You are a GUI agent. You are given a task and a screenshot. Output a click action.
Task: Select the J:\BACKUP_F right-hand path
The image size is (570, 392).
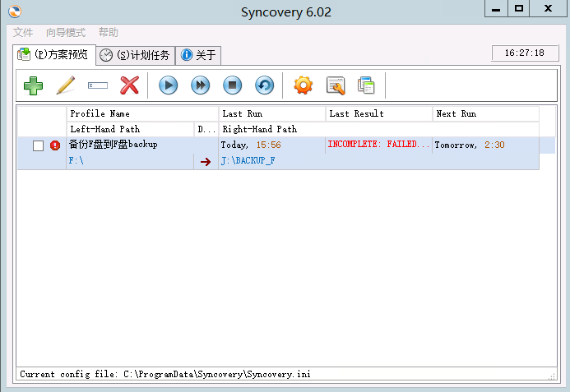coord(248,161)
